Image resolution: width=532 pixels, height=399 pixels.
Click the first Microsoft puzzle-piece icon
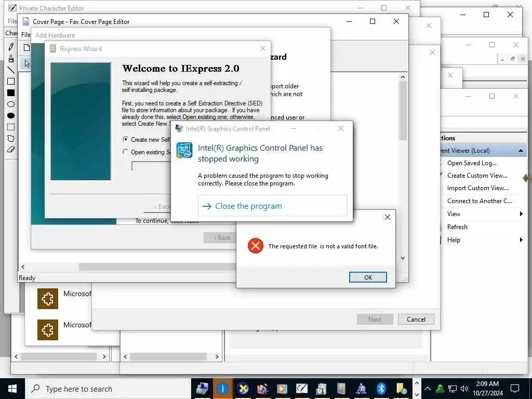[x=47, y=299]
